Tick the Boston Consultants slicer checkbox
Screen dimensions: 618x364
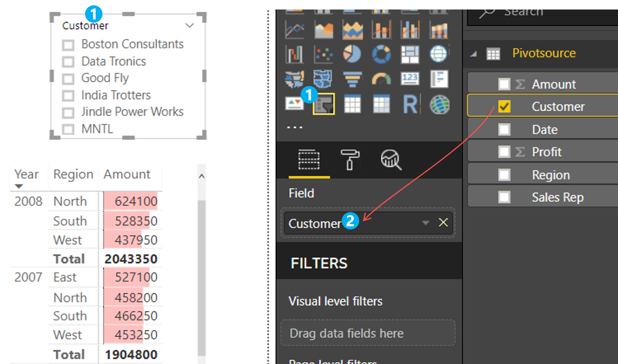click(x=68, y=45)
